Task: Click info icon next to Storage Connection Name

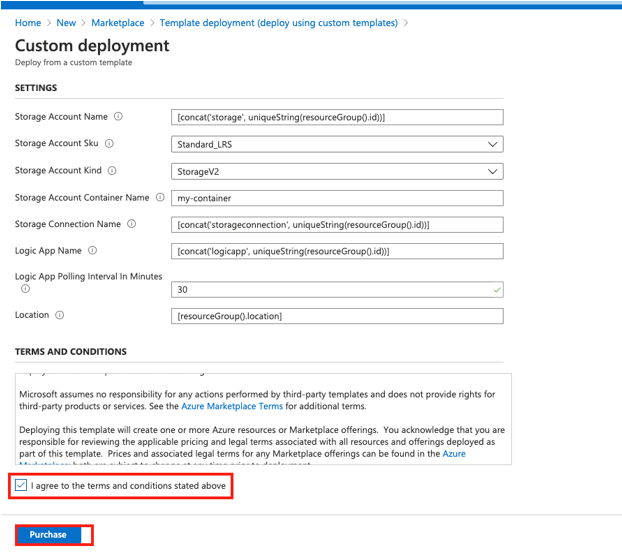Action: [x=131, y=224]
